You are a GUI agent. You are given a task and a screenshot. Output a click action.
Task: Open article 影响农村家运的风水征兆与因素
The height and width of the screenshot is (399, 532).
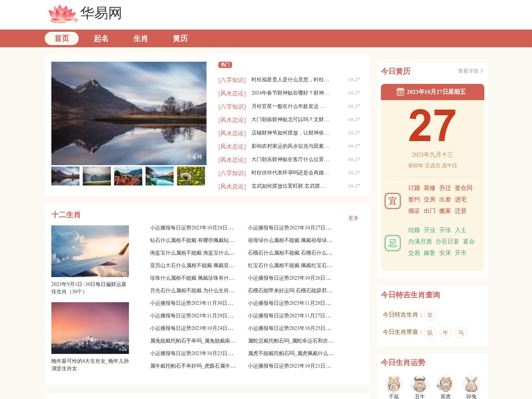290,146
